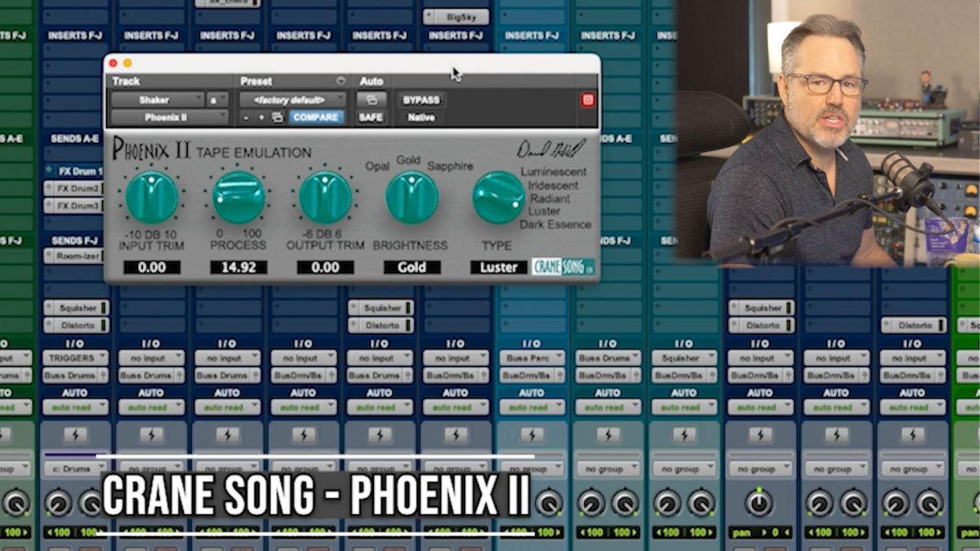The width and height of the screenshot is (980, 551).
Task: Click the minus icon to go to previous preset
Action: coord(247,117)
